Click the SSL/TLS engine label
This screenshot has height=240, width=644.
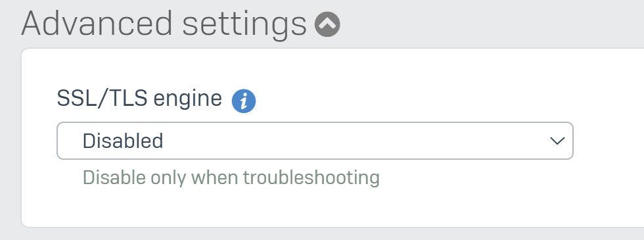point(139,99)
